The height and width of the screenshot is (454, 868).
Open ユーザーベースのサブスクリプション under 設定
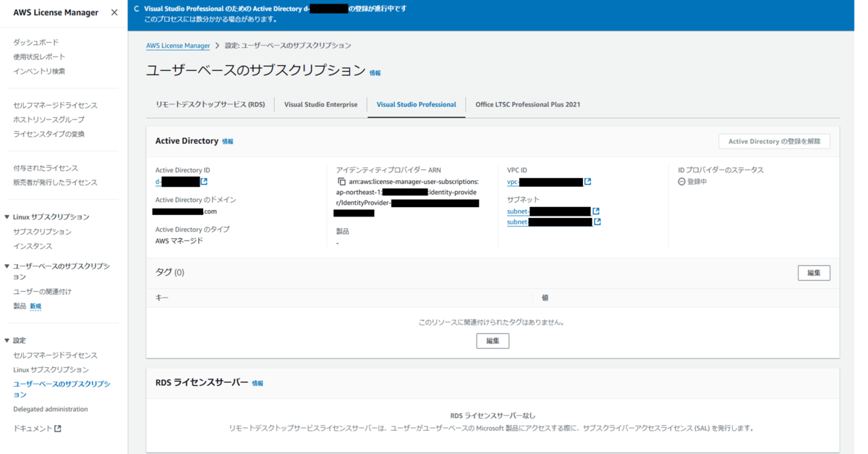[x=61, y=389]
